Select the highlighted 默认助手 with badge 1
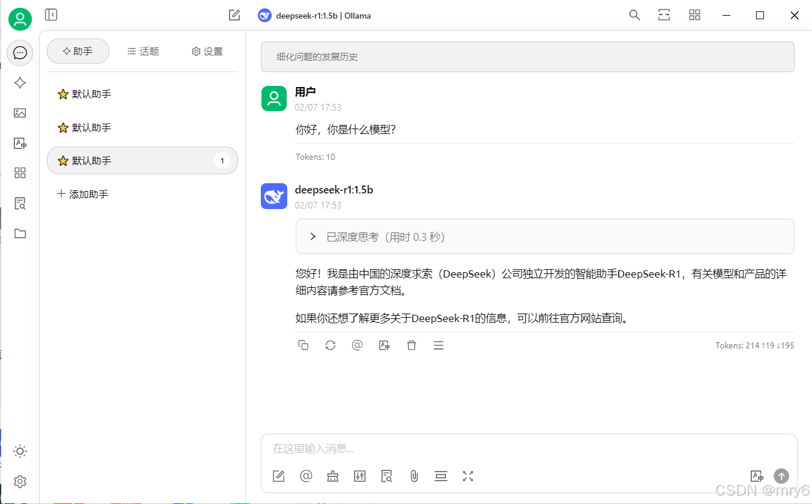 [142, 160]
